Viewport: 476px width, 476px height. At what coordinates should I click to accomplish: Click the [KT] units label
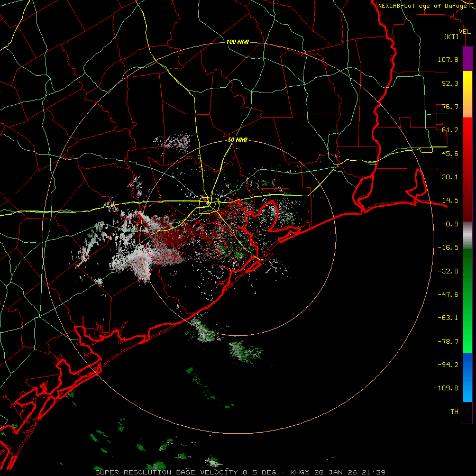(451, 36)
